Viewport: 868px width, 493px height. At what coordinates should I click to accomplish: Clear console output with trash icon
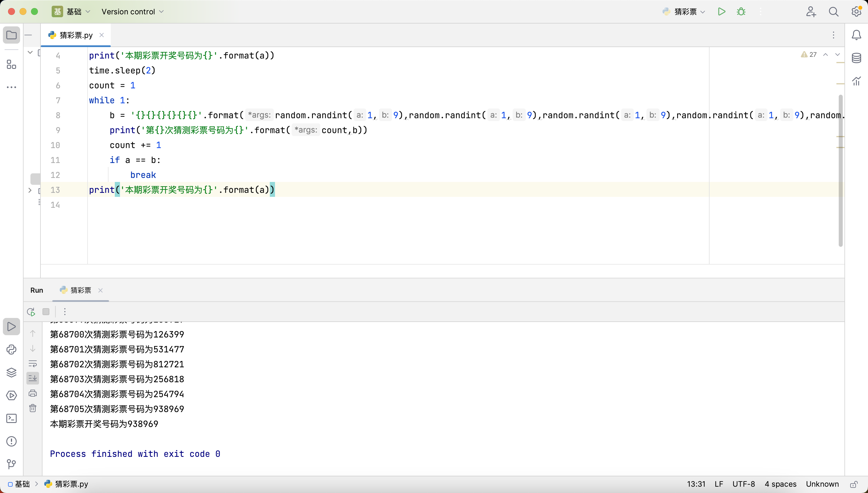point(33,408)
